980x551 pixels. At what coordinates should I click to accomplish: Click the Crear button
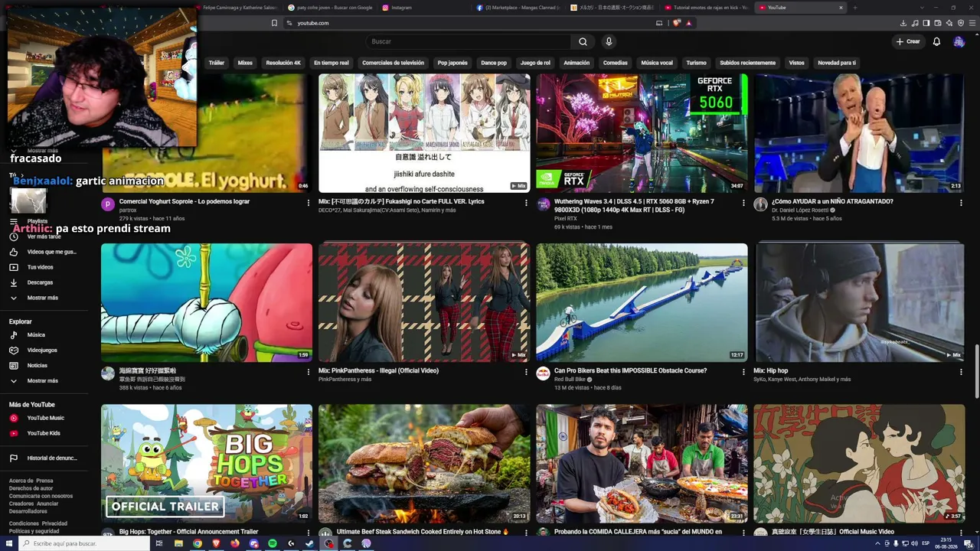click(907, 41)
